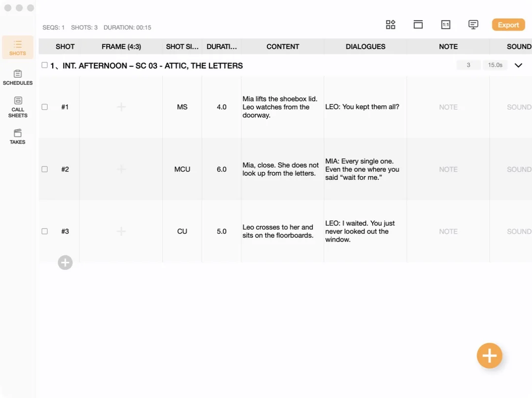Add a frame image to shot #3
Screen dimensions: 532x398
click(121, 231)
